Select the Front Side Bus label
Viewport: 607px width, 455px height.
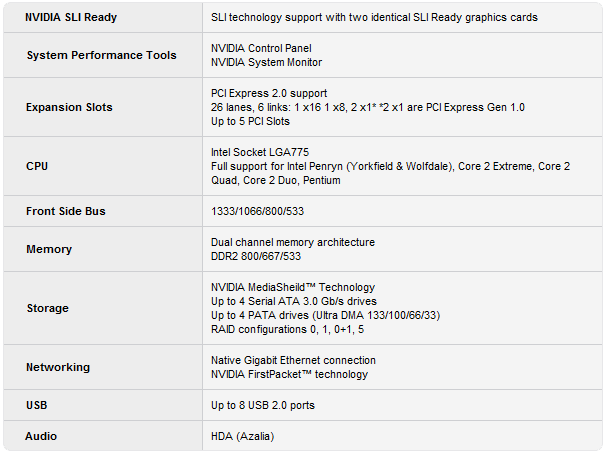[66, 211]
